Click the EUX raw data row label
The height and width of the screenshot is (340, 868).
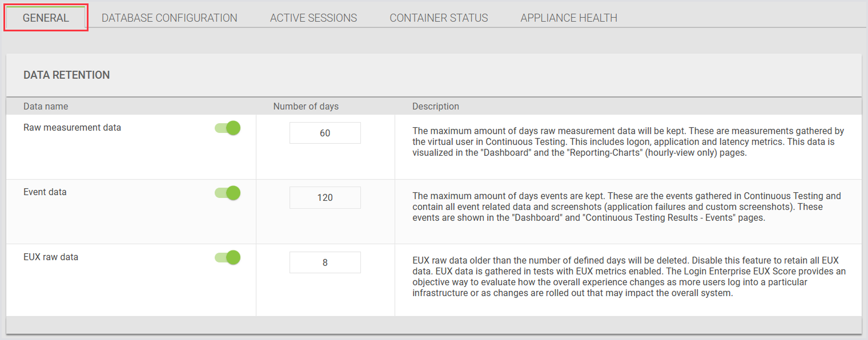(51, 257)
